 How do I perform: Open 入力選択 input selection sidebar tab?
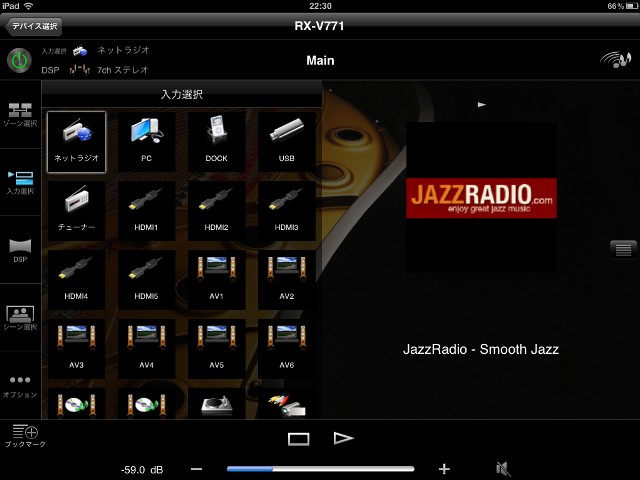click(x=20, y=182)
